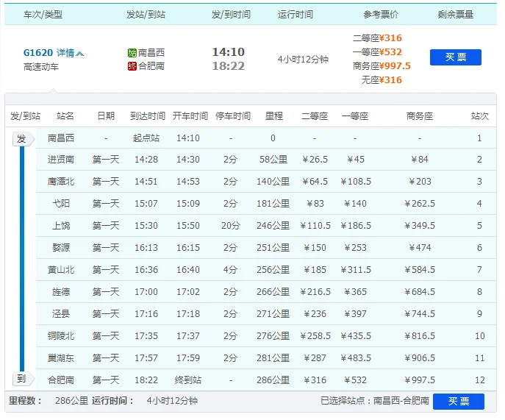Image resolution: width=505 pixels, height=420 pixels.
Task: Click the red 终 terminal station icon
Action: [x=132, y=66]
